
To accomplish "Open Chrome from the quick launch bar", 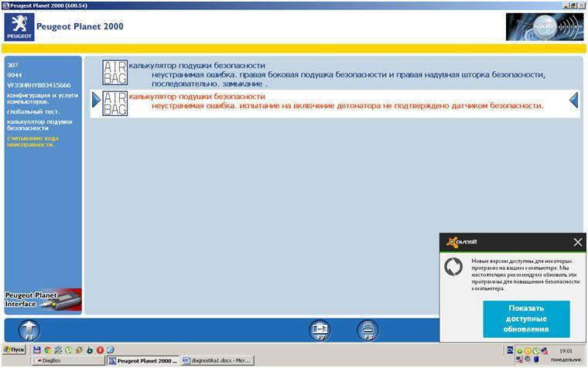I will pos(47,350).
